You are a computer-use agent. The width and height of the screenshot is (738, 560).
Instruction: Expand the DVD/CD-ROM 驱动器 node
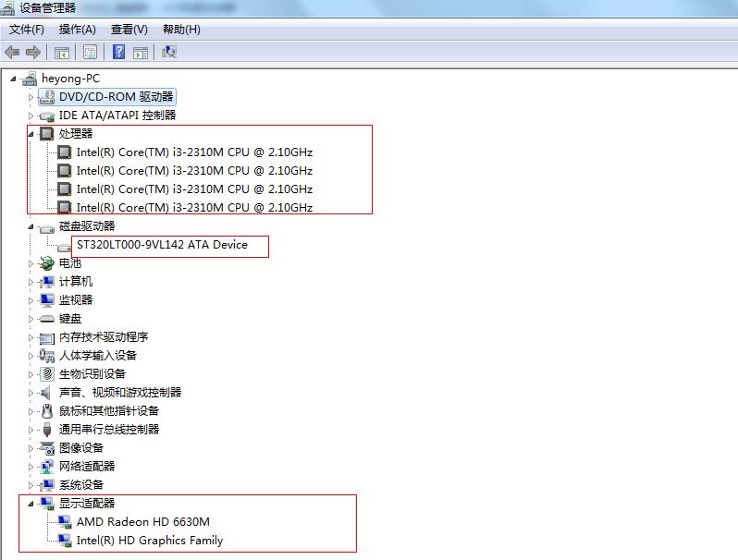(31, 97)
